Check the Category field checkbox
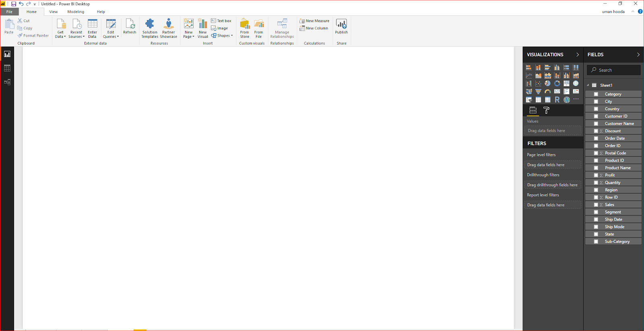The height and width of the screenshot is (331, 644). click(596, 94)
